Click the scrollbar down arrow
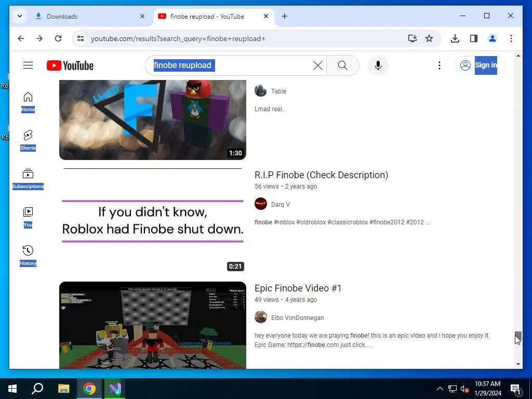Screen dimensions: 532x399 pyautogui.click(x=518, y=364)
